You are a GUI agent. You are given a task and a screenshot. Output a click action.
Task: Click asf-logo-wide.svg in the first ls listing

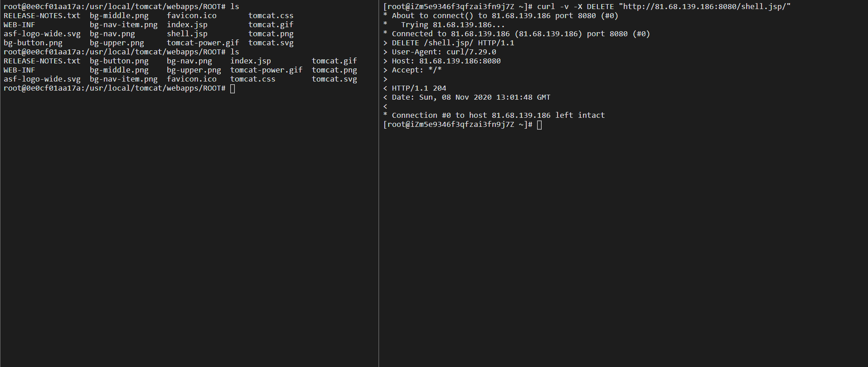click(42, 34)
